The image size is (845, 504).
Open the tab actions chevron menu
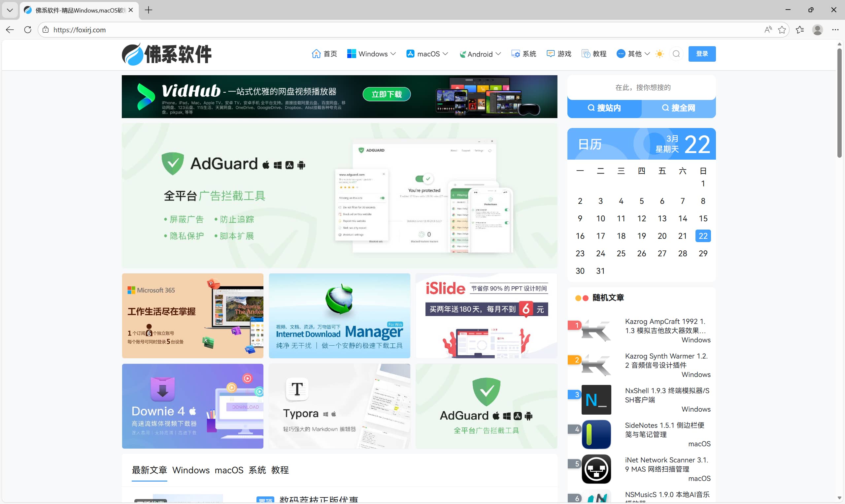[x=10, y=10]
